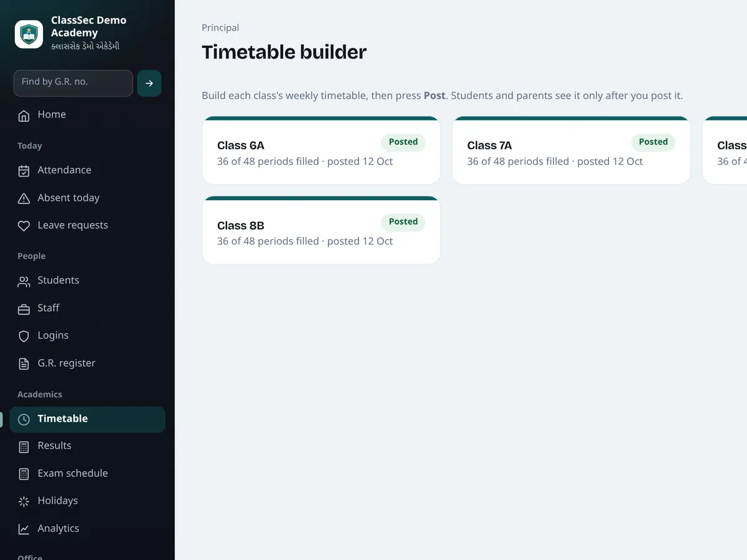This screenshot has height=560, width=747.
Task: Click the Timetable builder heading
Action: (x=284, y=52)
